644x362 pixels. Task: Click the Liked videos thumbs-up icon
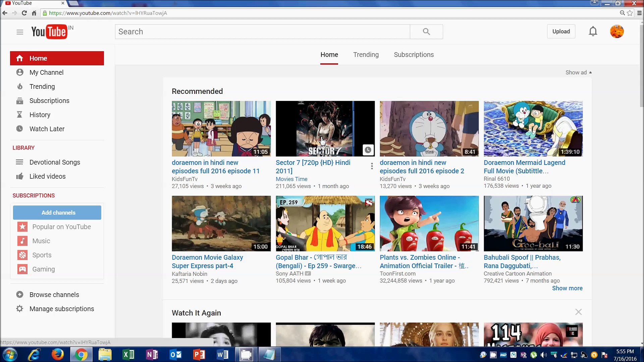click(20, 176)
